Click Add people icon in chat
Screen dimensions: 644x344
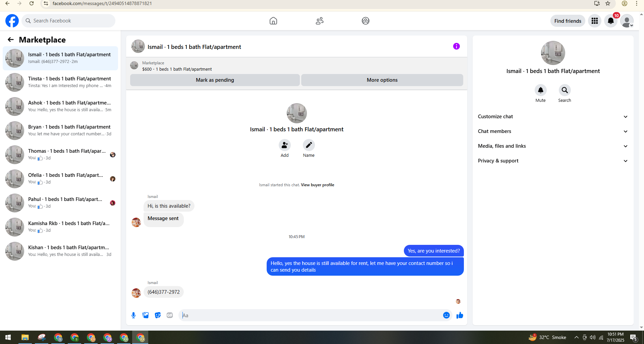point(284,145)
